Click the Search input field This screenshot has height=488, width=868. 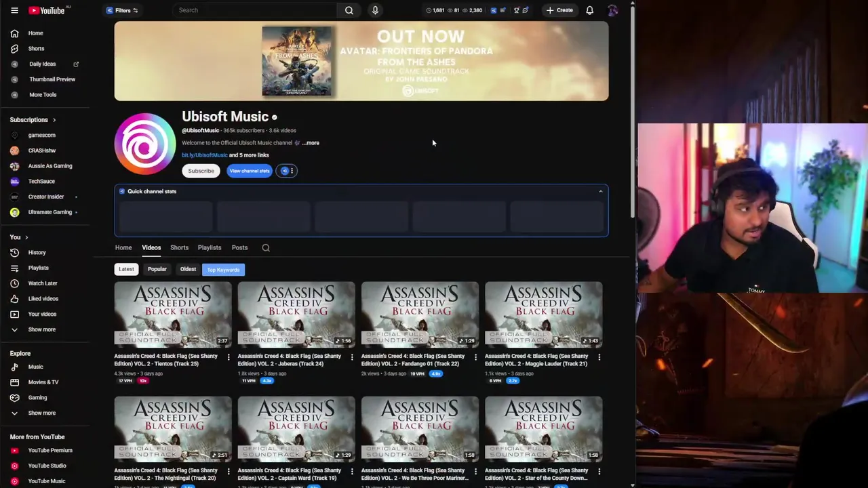pos(254,10)
